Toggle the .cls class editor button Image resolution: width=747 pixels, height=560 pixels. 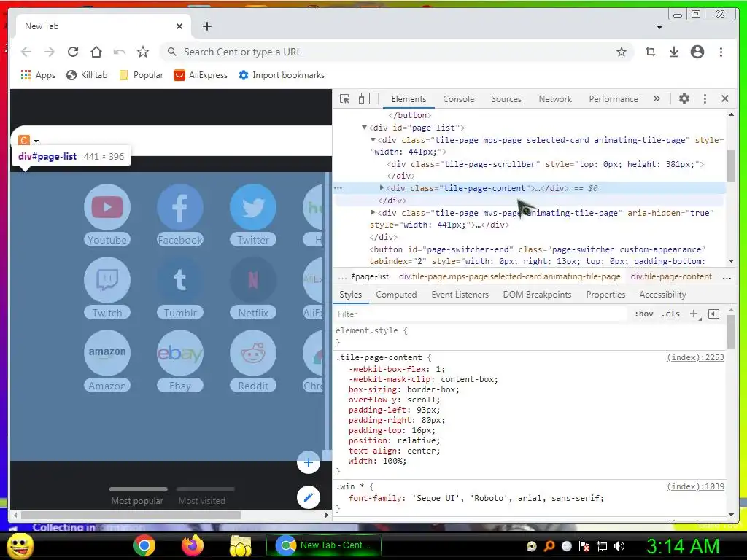[670, 314]
